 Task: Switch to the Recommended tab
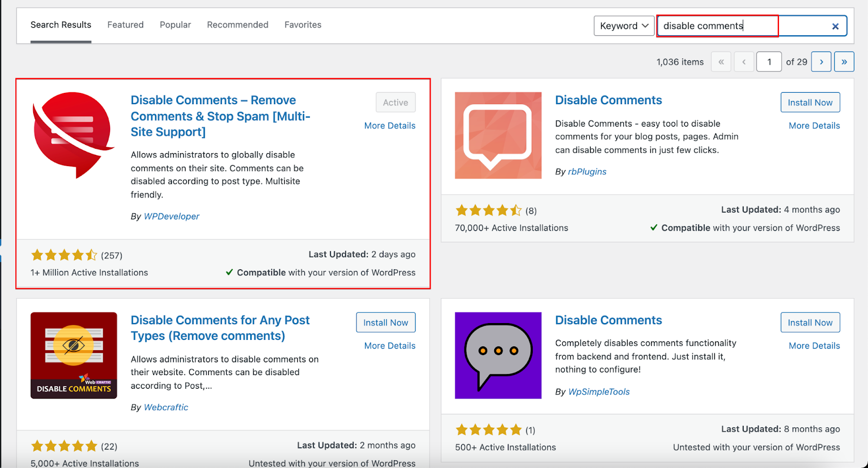238,25
